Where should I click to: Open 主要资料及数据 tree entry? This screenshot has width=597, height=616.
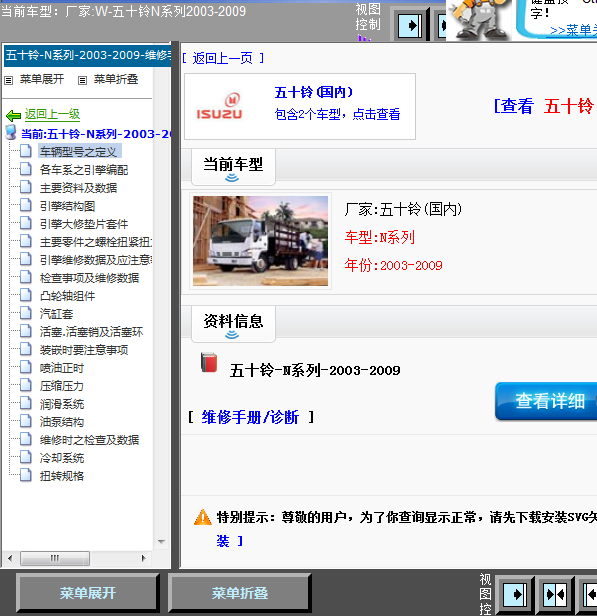click(79, 188)
